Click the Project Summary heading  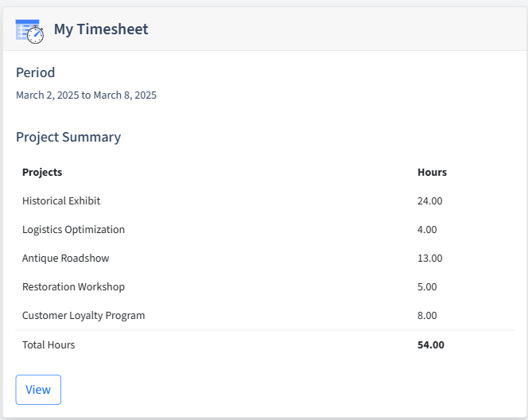point(68,137)
